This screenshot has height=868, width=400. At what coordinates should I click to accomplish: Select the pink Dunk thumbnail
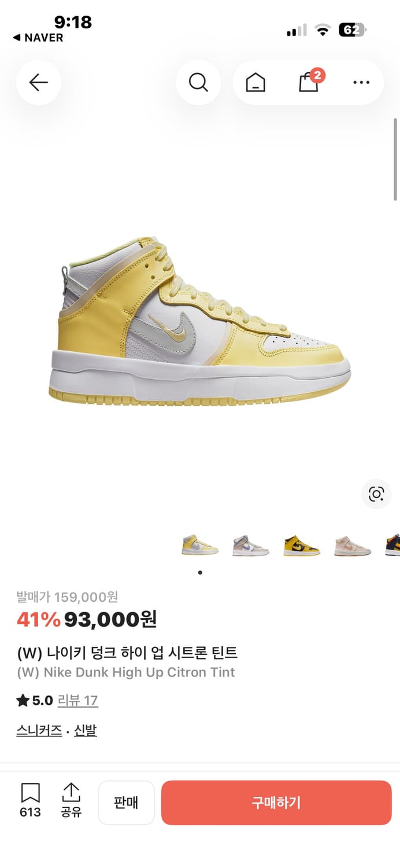(x=353, y=545)
